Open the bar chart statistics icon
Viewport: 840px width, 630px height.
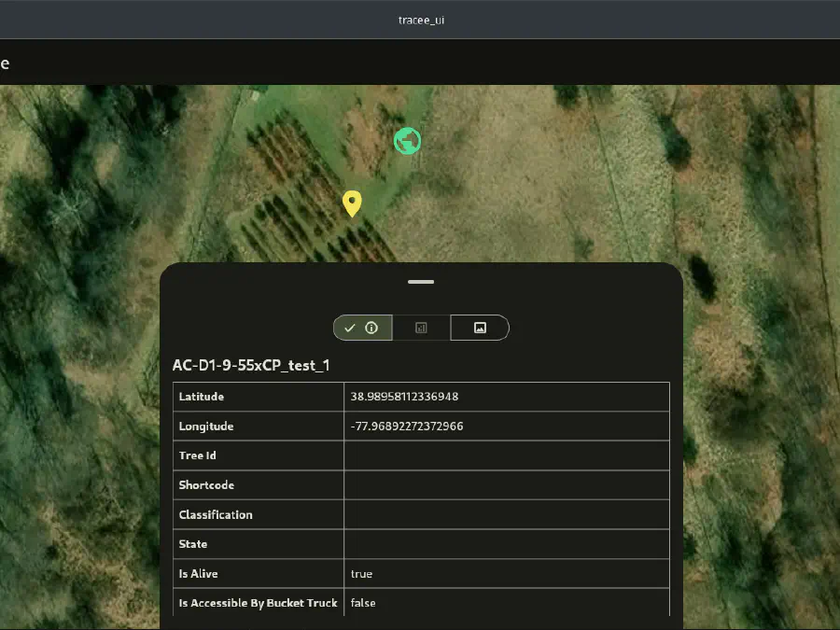coord(421,328)
